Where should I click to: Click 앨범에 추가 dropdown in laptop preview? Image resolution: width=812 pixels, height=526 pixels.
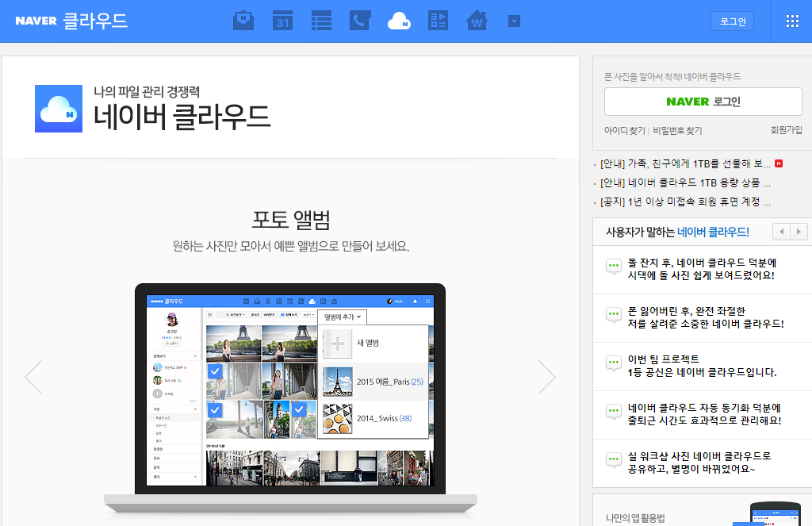coord(343,317)
